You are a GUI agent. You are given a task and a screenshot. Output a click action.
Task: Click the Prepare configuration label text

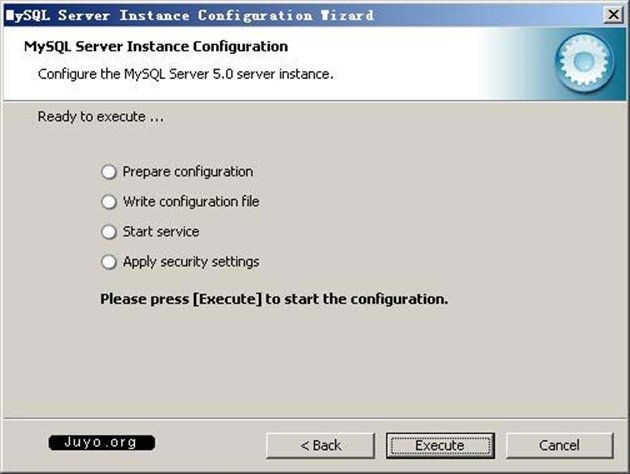[188, 172]
